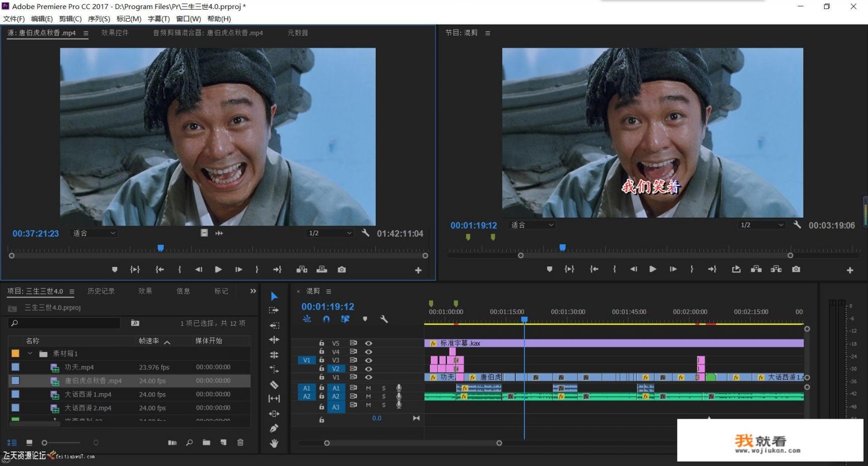The image size is (868, 466).
Task: Enable voice-over record on A3
Action: coord(399,405)
